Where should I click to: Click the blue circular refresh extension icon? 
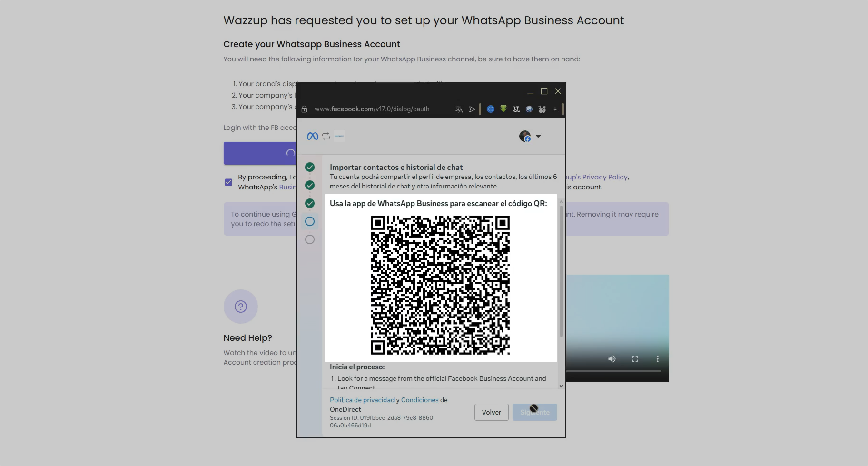(x=490, y=109)
